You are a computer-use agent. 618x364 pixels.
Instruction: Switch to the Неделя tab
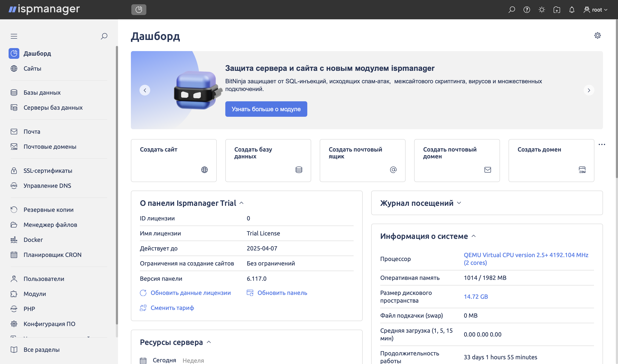[x=193, y=360]
